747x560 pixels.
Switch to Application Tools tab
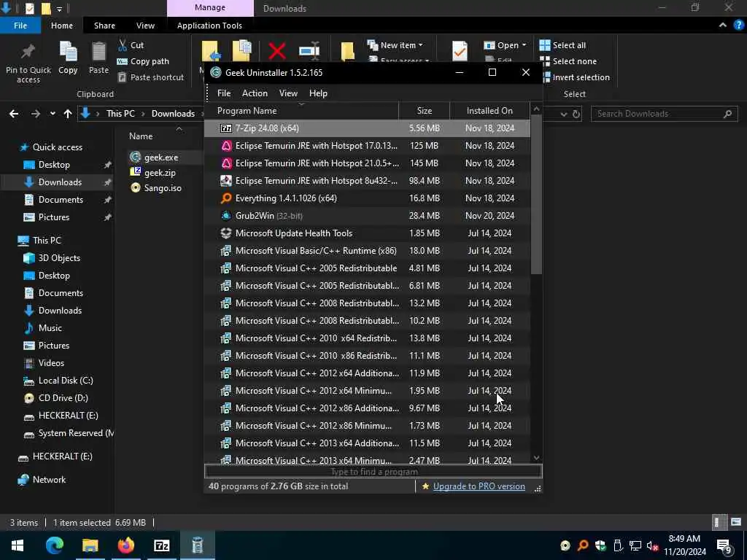pyautogui.click(x=209, y=26)
